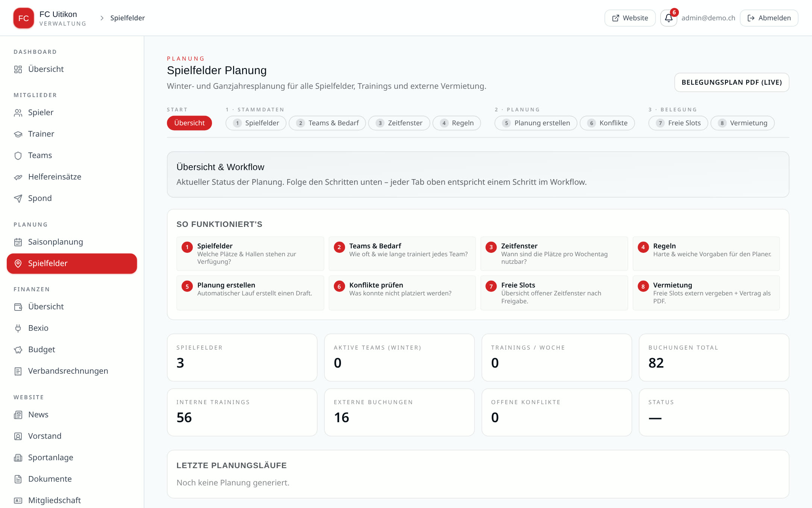812x508 pixels.
Task: Open the Mitgliedschaft sidebar entry
Action: tap(72, 500)
